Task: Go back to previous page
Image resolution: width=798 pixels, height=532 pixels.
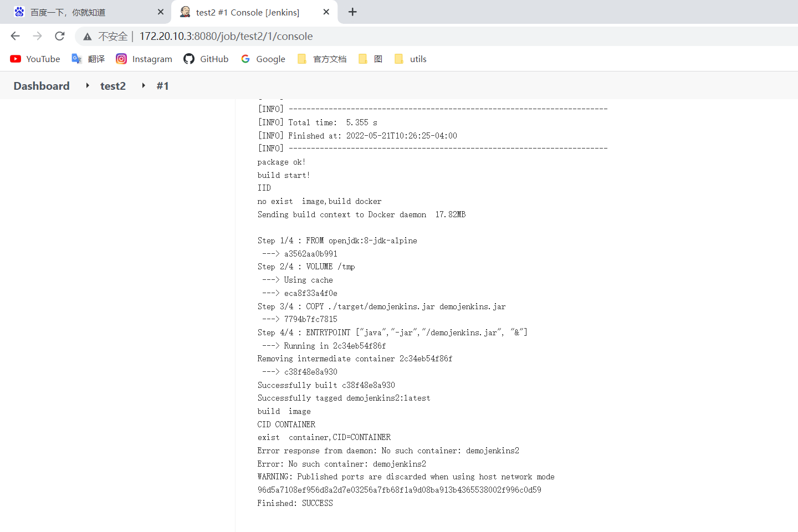Action: [16, 36]
